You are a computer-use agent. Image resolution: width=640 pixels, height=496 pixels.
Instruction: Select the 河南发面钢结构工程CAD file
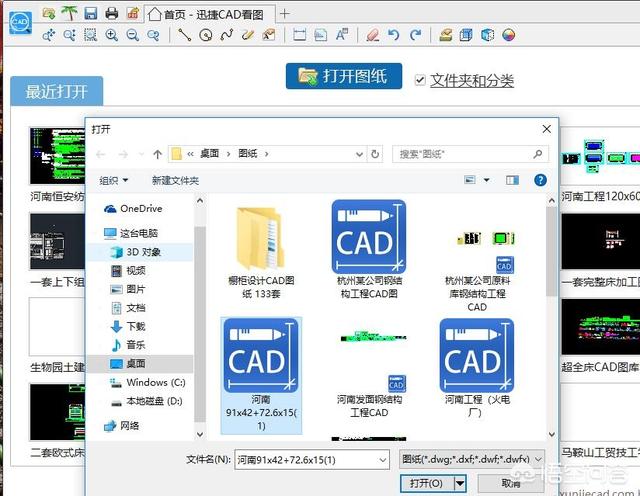(369, 375)
